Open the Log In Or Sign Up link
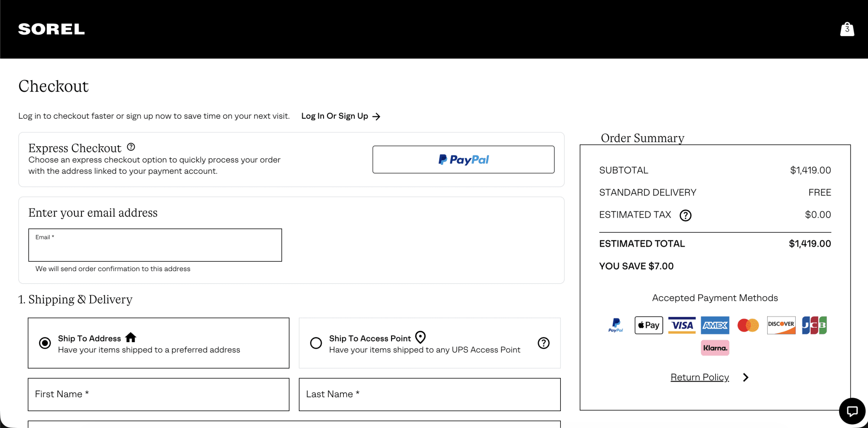The height and width of the screenshot is (428, 868). [335, 116]
